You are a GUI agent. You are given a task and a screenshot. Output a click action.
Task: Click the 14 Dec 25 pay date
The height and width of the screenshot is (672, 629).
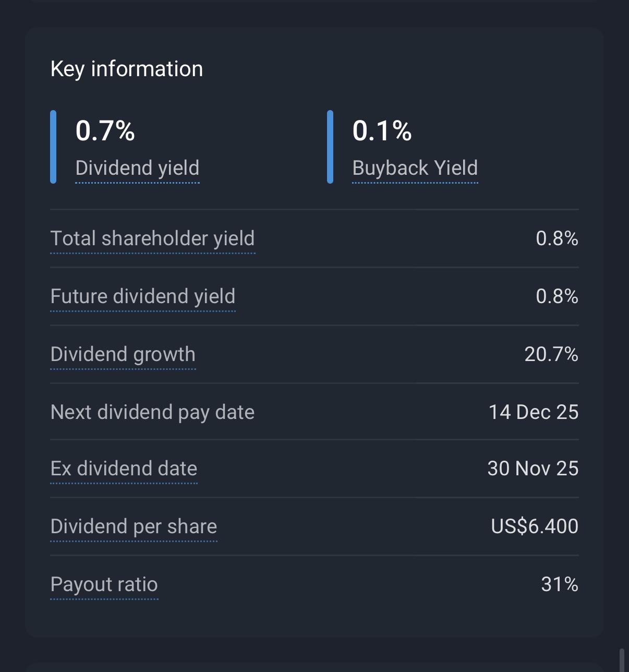534,412
